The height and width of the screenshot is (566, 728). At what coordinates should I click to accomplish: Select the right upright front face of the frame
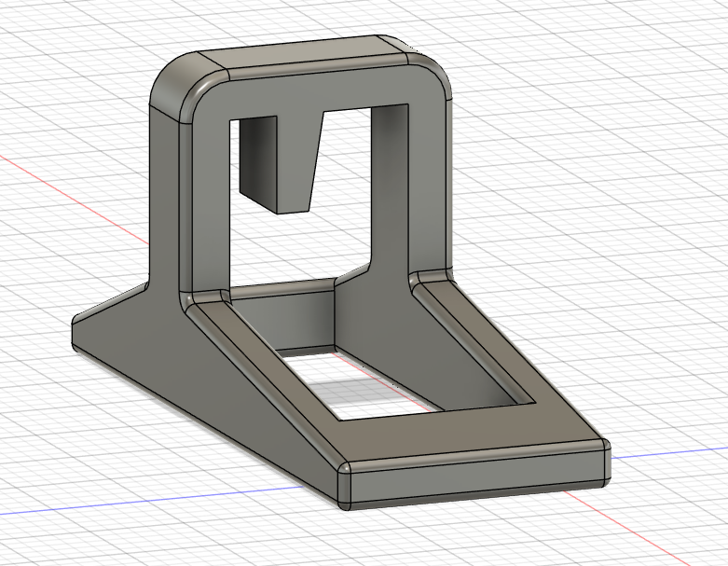tap(427, 186)
